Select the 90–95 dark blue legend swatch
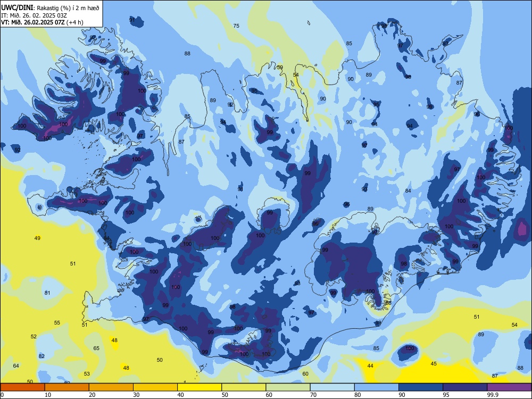 (x=421, y=387)
